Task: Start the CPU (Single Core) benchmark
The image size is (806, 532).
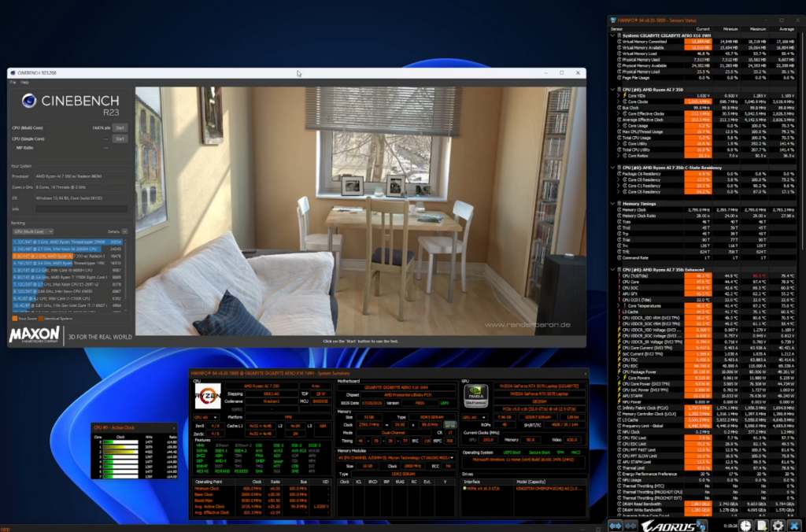Action: [120, 139]
